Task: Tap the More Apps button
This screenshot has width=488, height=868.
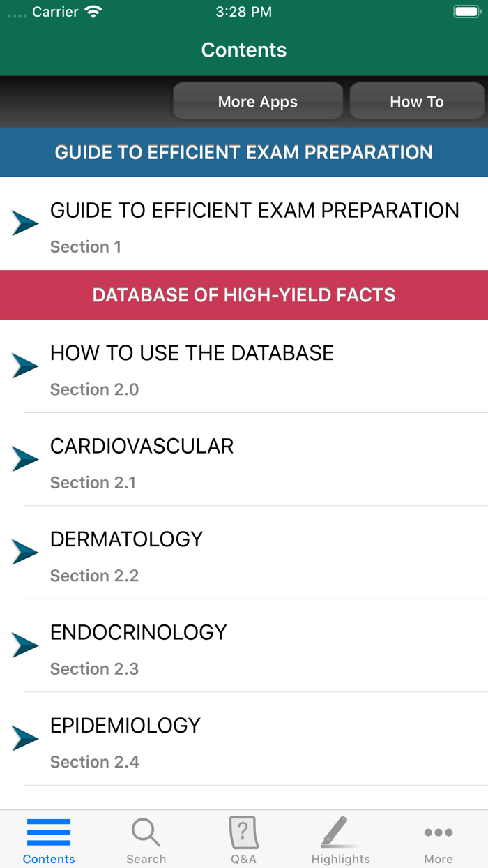Action: tap(257, 101)
